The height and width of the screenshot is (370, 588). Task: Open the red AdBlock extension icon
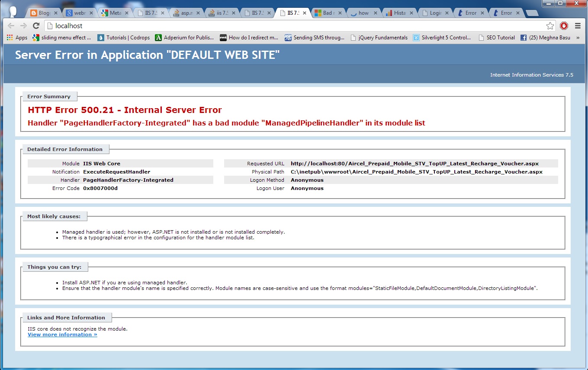click(x=564, y=26)
